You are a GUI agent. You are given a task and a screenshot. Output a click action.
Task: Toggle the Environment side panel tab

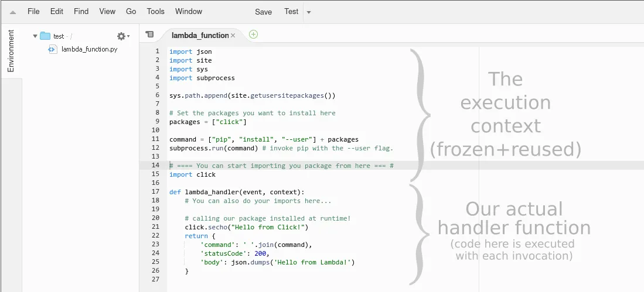11,51
